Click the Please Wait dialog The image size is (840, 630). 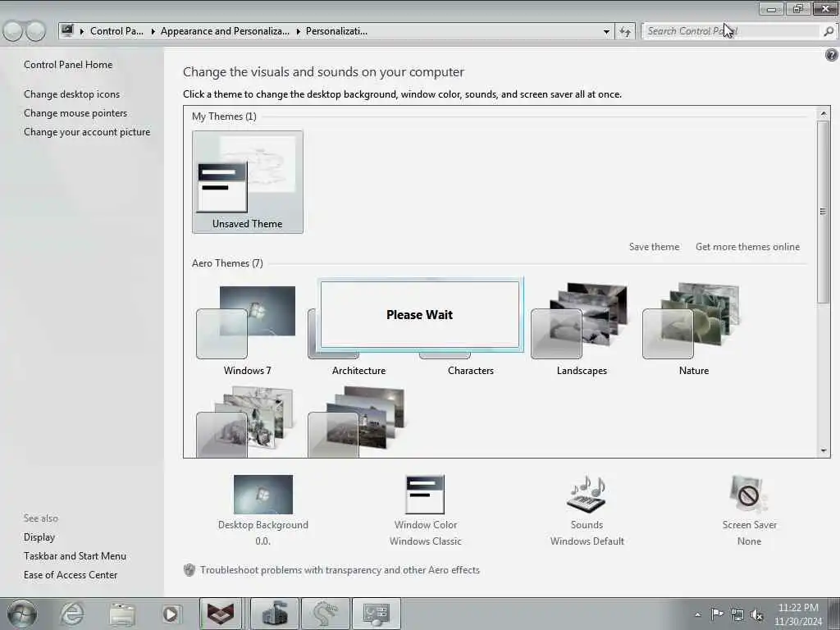(x=420, y=314)
